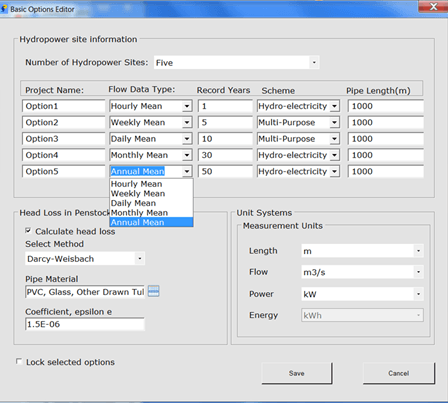Expand the Number of Hydropower Sites dropdown
Image resolution: width=448 pixels, height=403 pixels.
click(314, 62)
